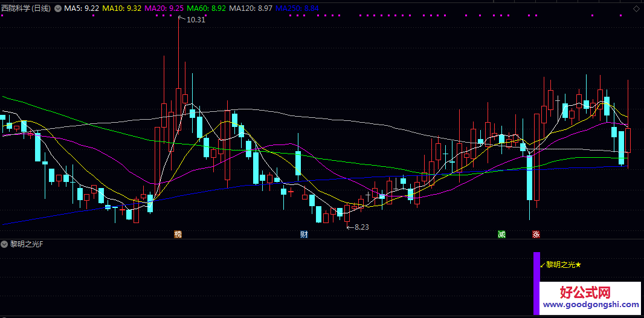Image resolution: width=644 pixels, height=318 pixels.
Task: Click the yellow 黎明之光★ signal label
Action: coord(563,265)
